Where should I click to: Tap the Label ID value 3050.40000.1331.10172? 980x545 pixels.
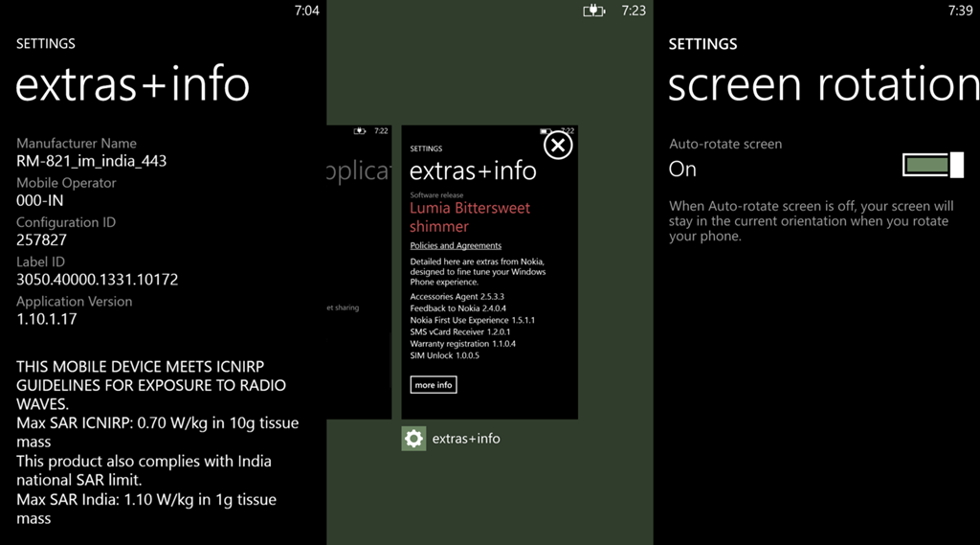[x=98, y=280]
